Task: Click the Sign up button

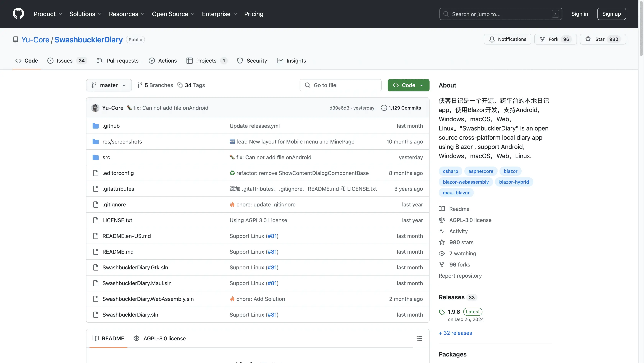Action: (x=611, y=14)
